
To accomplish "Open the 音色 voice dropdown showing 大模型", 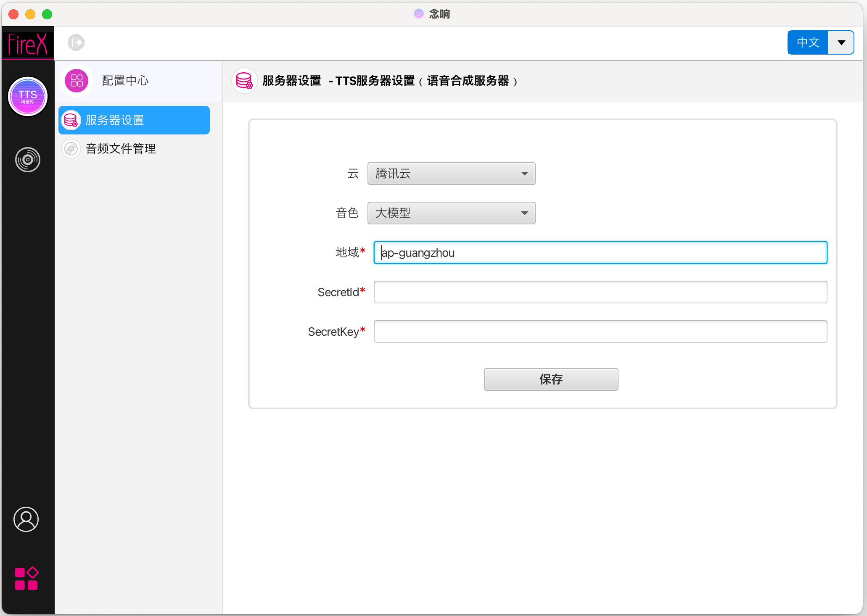I will (x=451, y=213).
